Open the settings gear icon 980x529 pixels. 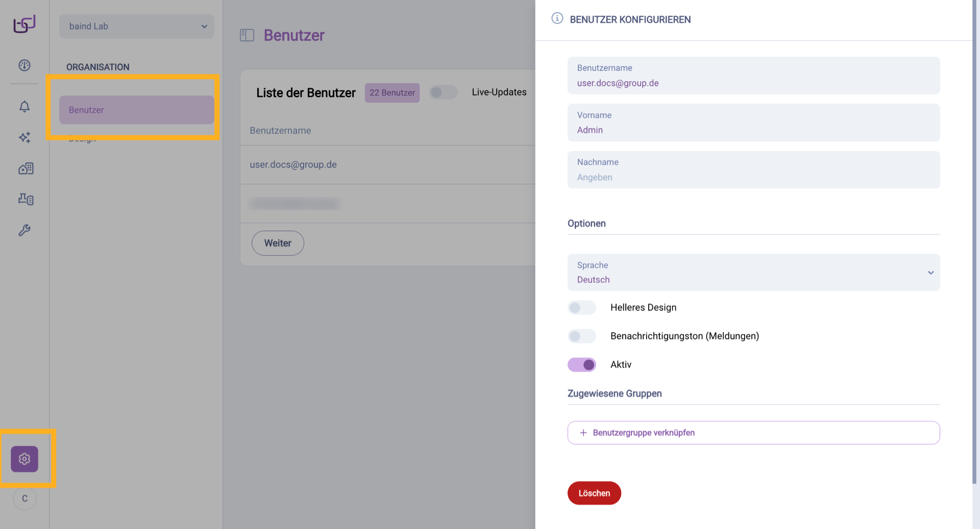[24, 459]
